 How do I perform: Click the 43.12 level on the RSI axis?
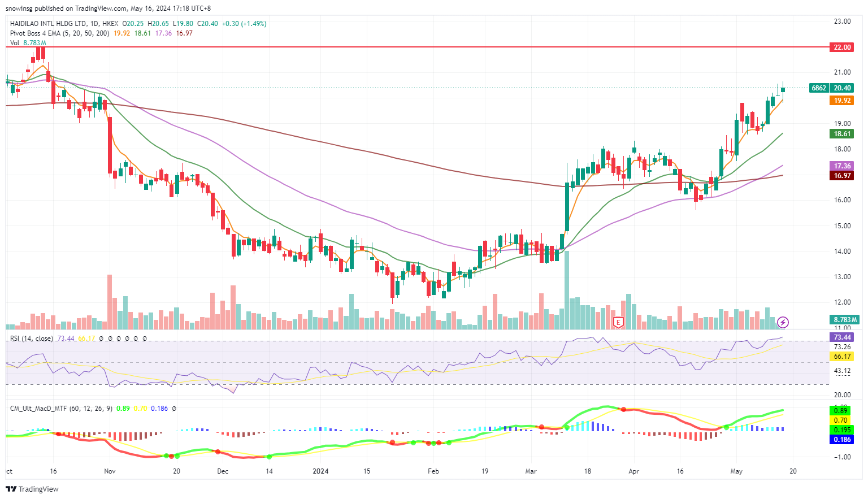[x=842, y=371]
